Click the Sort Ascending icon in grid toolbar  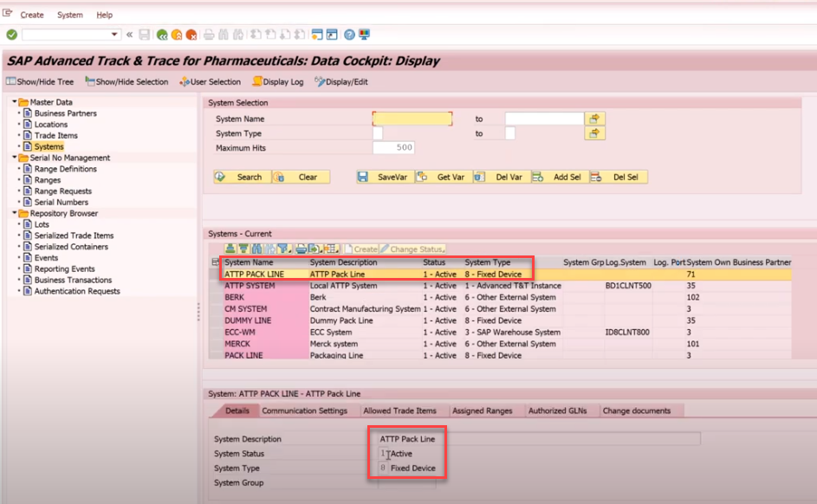(x=230, y=249)
